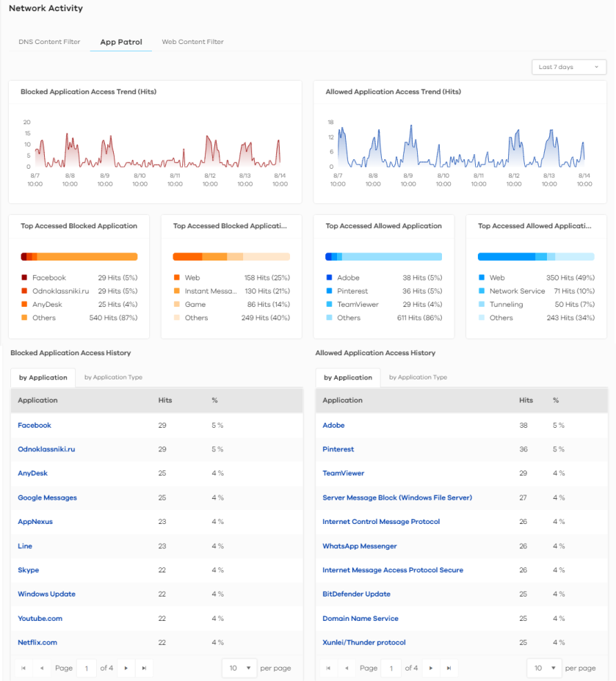Go to next page in blocked history

126,668
